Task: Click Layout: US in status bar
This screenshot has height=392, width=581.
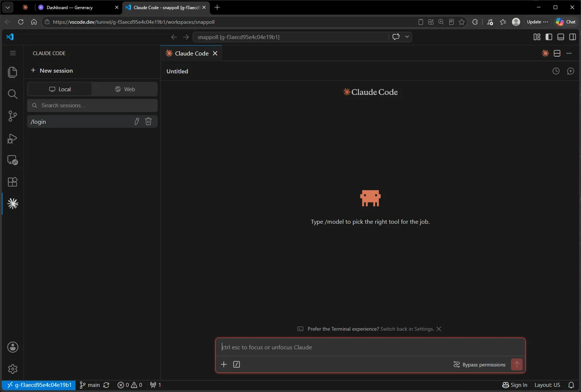Action: [547, 385]
